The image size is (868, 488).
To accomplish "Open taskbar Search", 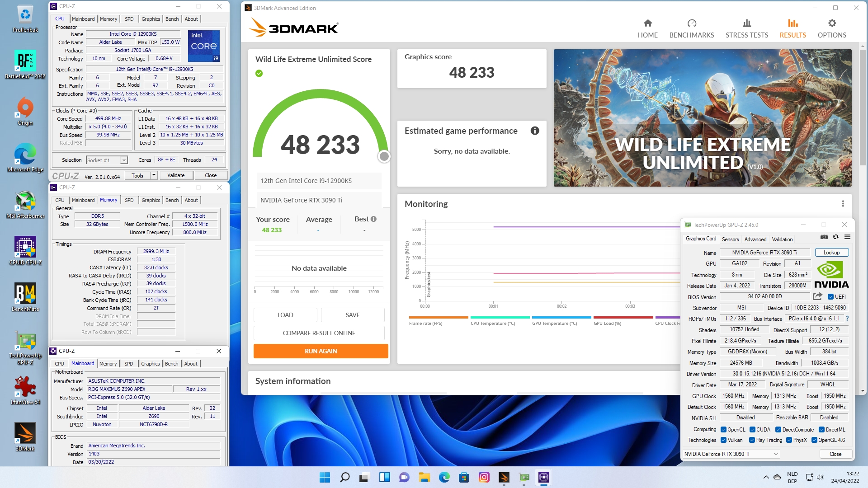I will click(344, 477).
